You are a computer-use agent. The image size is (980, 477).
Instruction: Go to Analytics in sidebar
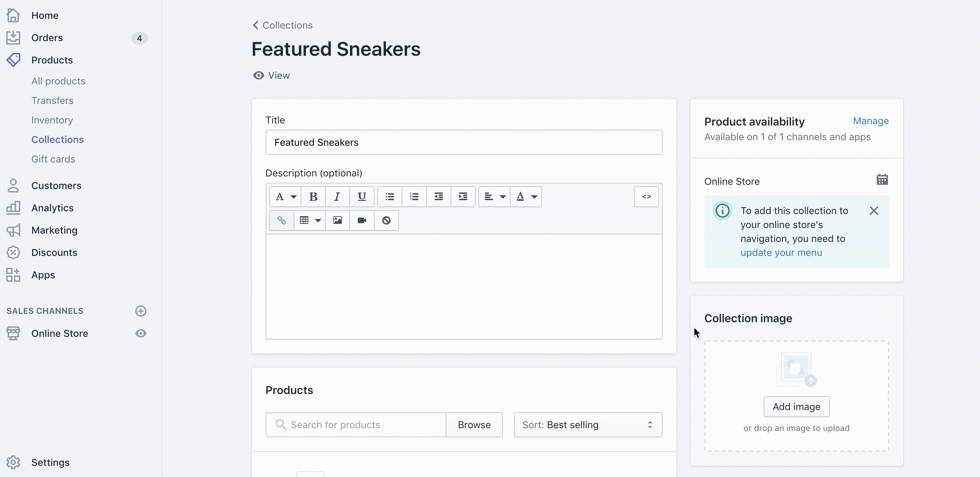[53, 208]
